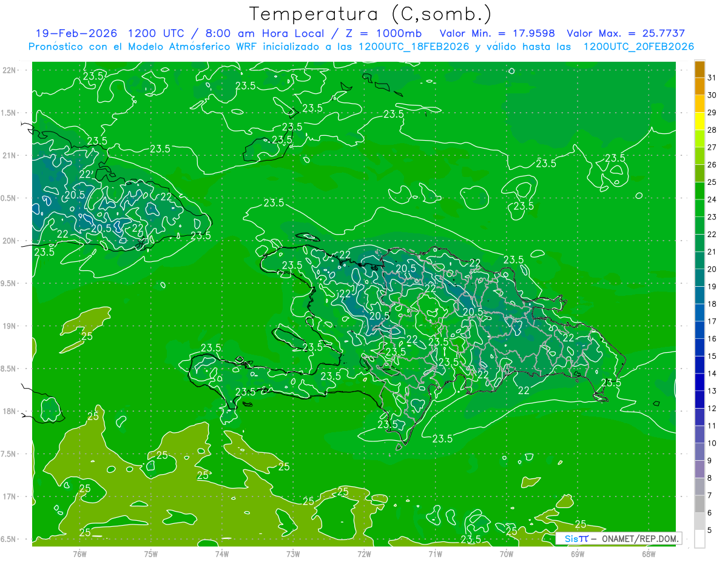Click the '72W' longitude axis label

[x=364, y=554]
